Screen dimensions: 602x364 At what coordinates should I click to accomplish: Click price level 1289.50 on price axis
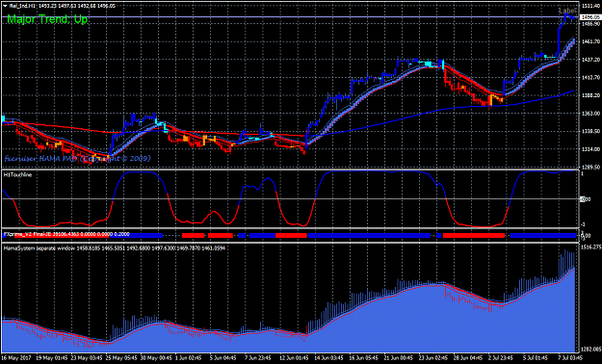(x=591, y=168)
